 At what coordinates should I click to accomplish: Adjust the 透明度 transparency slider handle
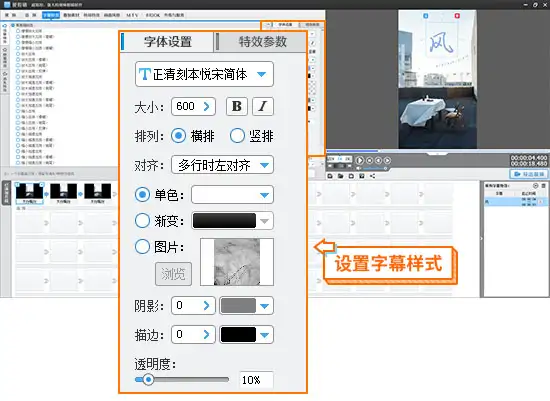click(148, 379)
